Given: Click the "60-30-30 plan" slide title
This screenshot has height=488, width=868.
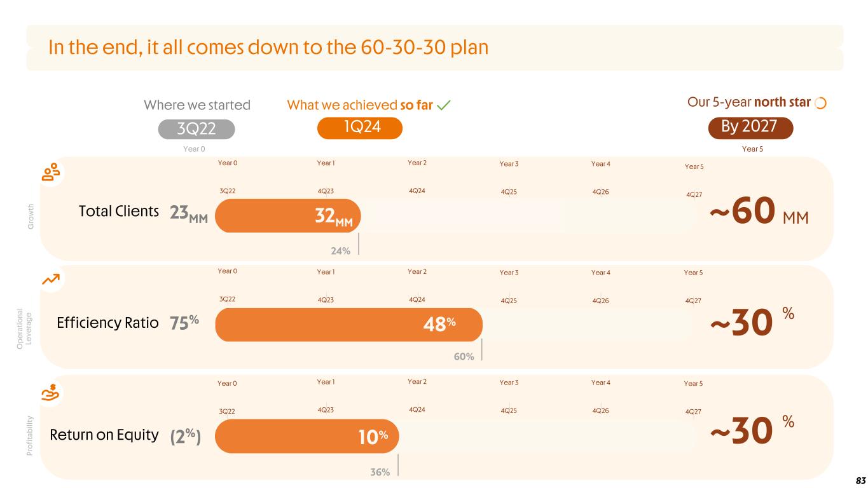Looking at the screenshot, I should tap(268, 48).
